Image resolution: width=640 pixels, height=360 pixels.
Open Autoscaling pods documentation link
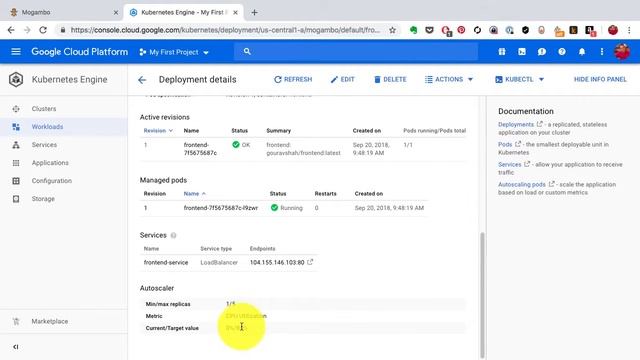point(521,184)
